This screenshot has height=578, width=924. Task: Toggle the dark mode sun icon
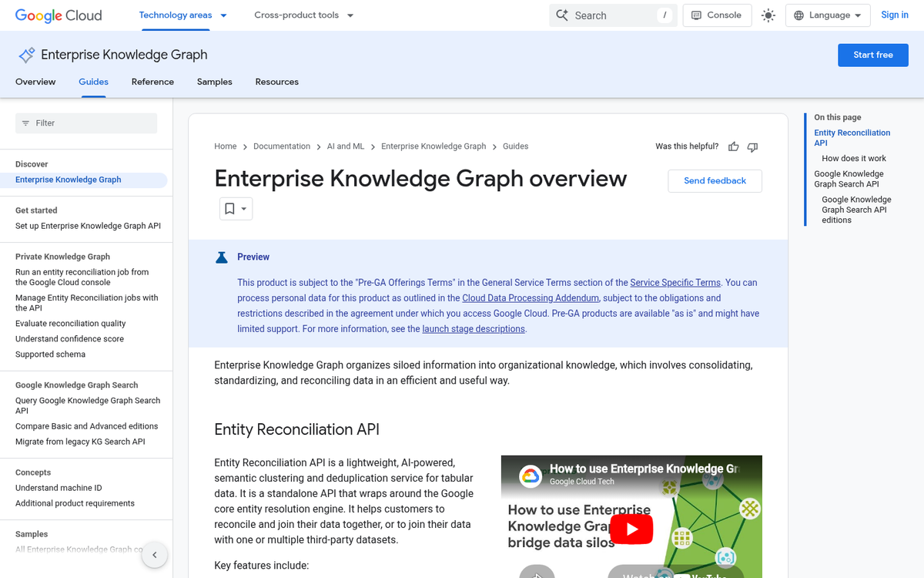click(768, 15)
